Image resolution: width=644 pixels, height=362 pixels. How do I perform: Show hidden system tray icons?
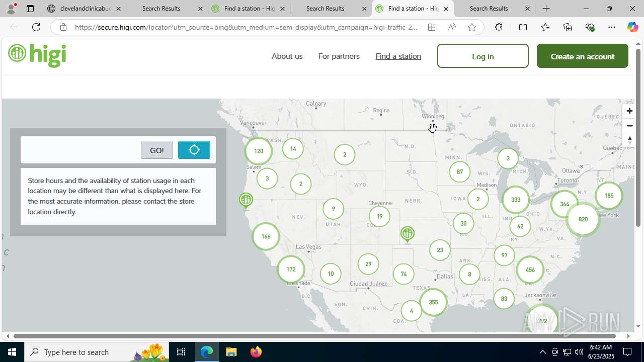coord(542,352)
